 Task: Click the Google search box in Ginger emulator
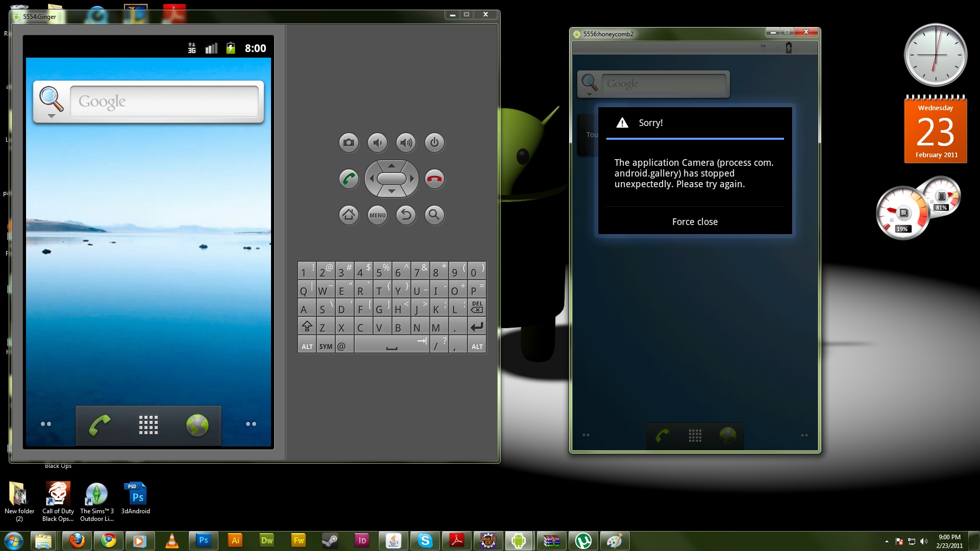164,102
